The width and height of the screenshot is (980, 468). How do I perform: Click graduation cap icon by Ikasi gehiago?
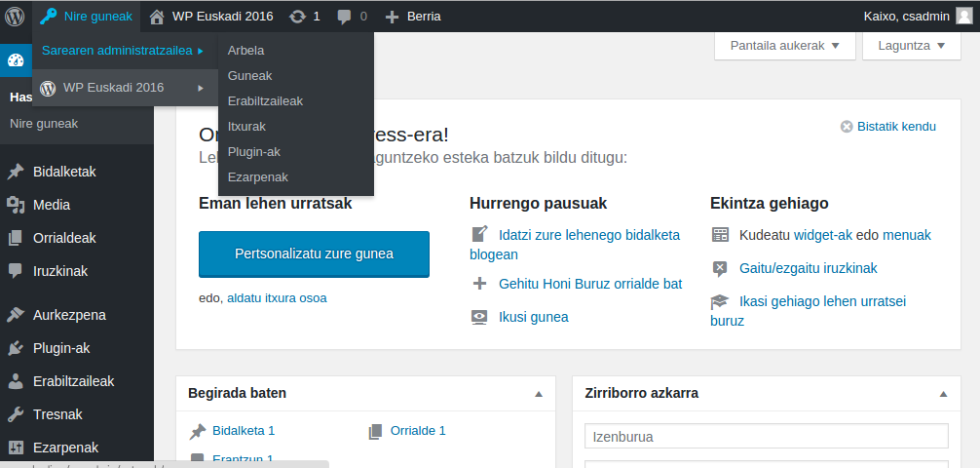tap(720, 302)
